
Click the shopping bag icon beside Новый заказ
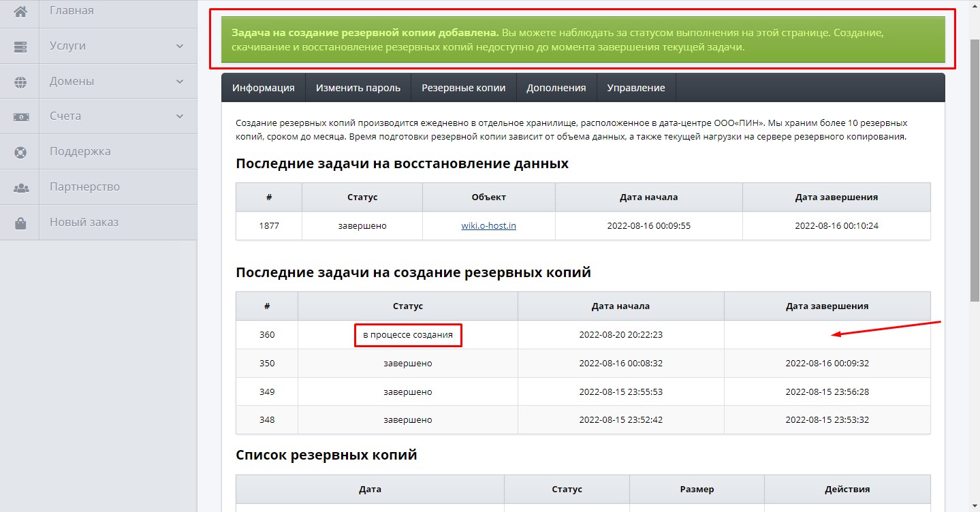pos(20,223)
